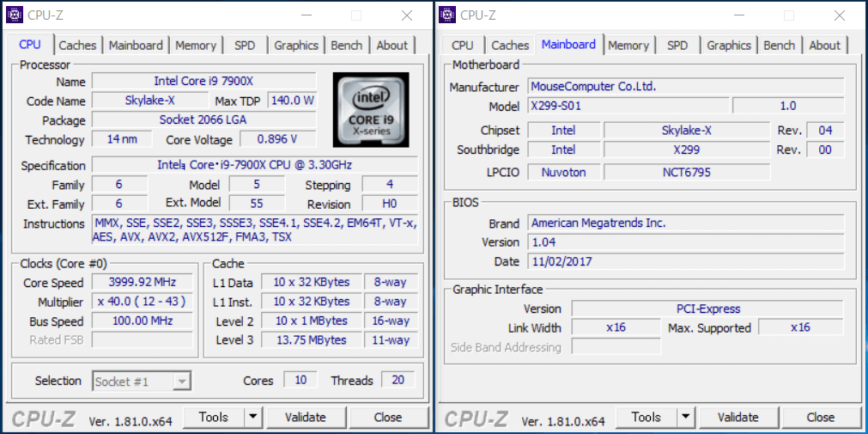Click Threads value '20'
This screenshot has height=434, width=868.
(398, 380)
